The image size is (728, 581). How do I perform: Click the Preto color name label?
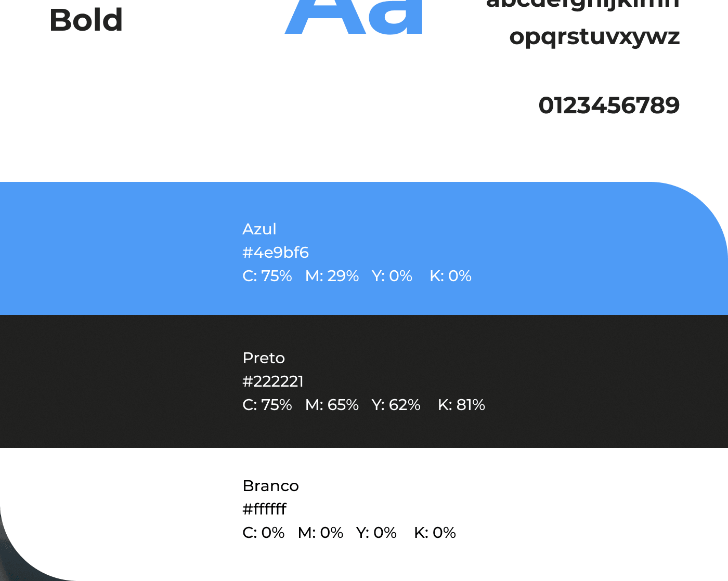264,358
